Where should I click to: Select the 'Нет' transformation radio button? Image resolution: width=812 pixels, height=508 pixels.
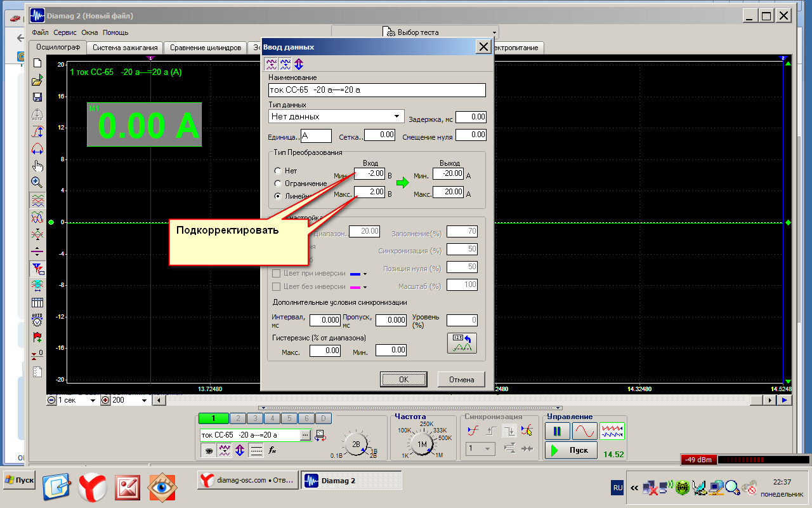(x=277, y=171)
